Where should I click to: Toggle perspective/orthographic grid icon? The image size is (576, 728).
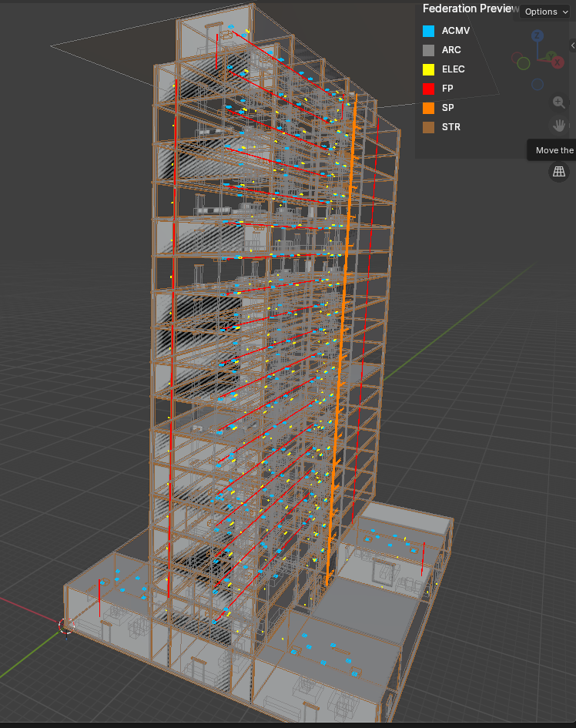[559, 171]
